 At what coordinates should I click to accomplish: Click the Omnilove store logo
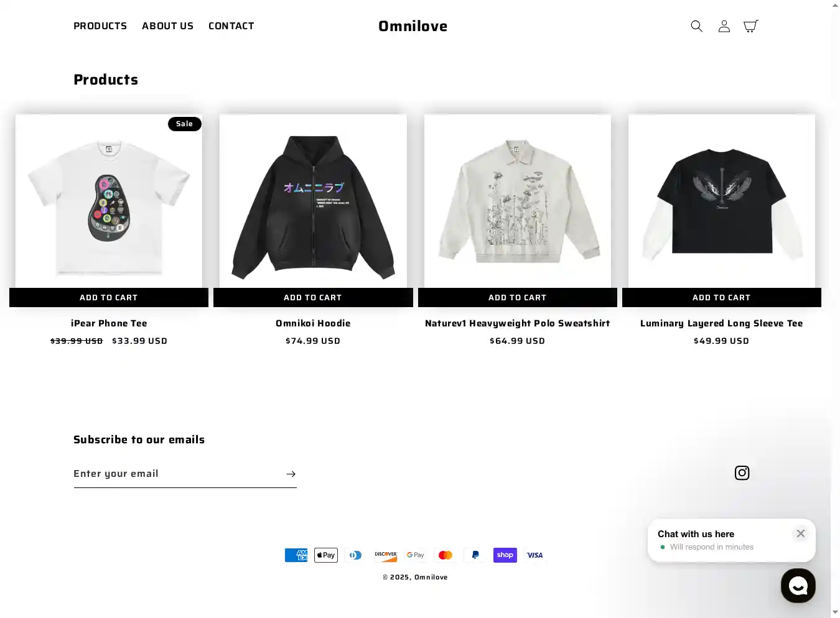click(413, 26)
